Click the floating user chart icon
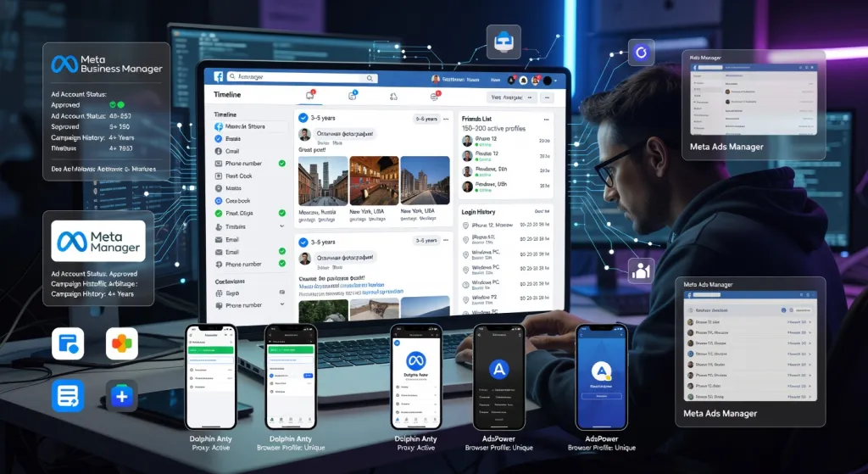868x474 pixels. tap(641, 270)
